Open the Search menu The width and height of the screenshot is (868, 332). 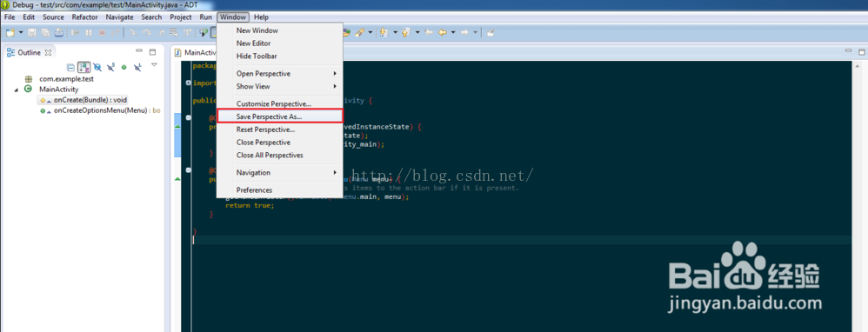coord(151,17)
